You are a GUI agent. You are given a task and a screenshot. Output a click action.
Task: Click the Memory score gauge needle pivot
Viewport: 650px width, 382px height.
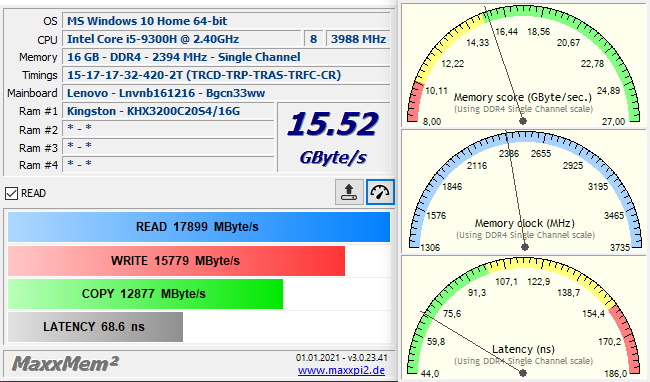tap(523, 121)
